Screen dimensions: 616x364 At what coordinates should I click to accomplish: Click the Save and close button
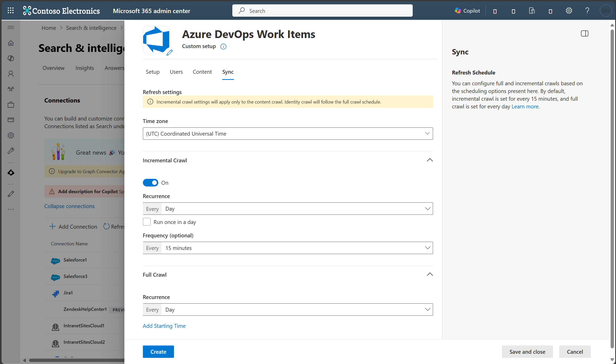click(527, 352)
